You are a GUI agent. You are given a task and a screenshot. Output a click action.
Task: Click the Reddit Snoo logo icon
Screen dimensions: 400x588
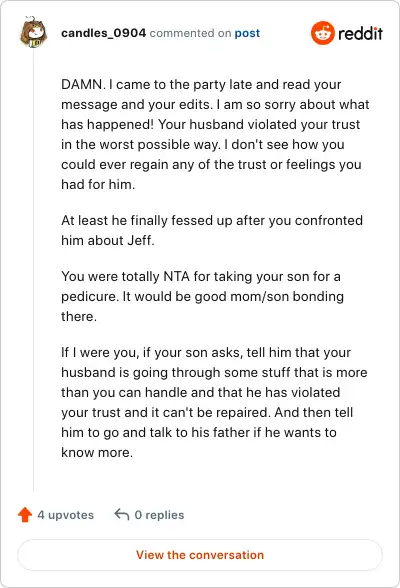[322, 33]
